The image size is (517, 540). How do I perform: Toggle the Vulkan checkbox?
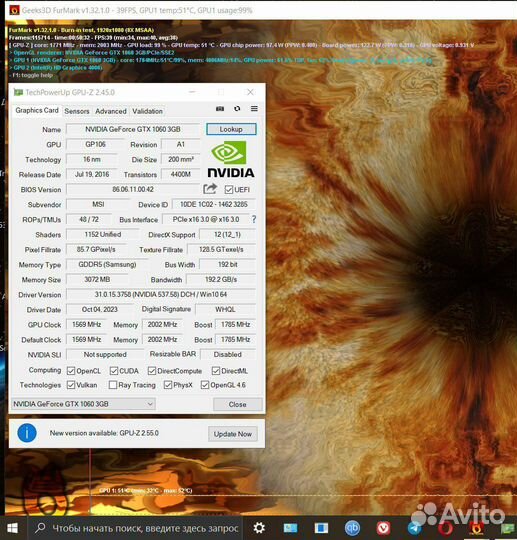[x=71, y=385]
